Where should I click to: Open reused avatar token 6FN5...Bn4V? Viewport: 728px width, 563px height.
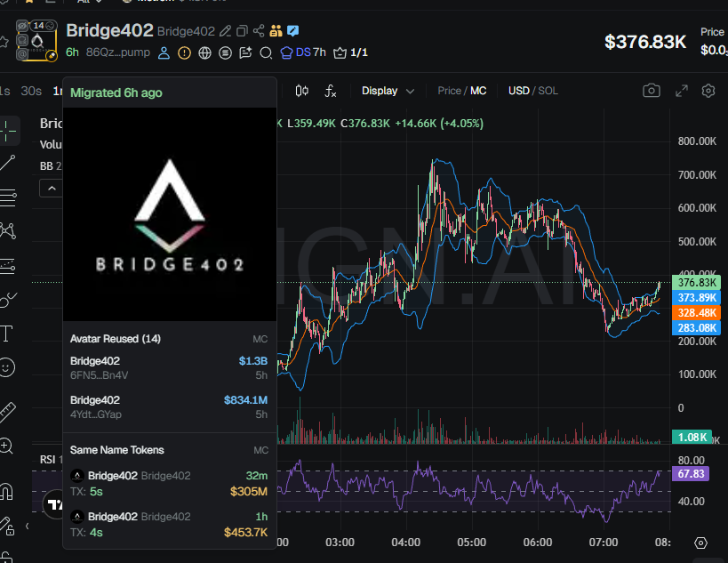click(x=169, y=368)
